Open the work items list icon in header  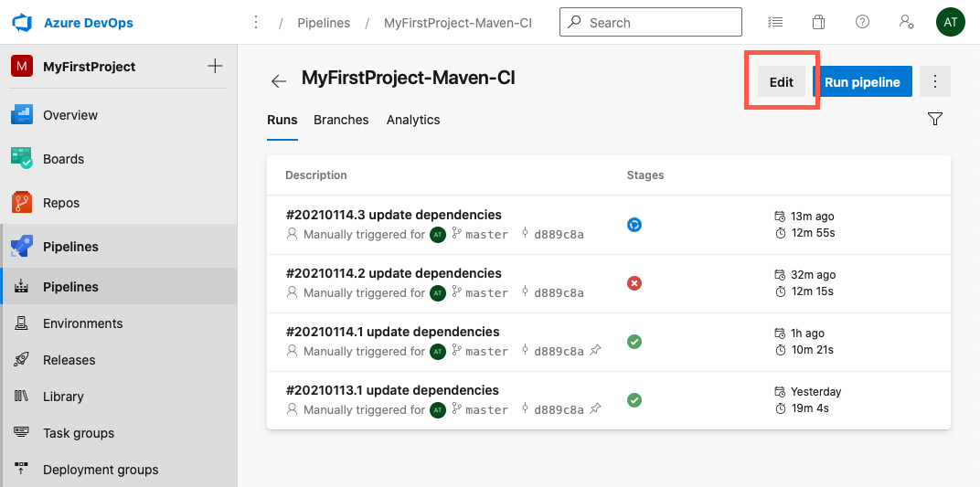click(775, 23)
